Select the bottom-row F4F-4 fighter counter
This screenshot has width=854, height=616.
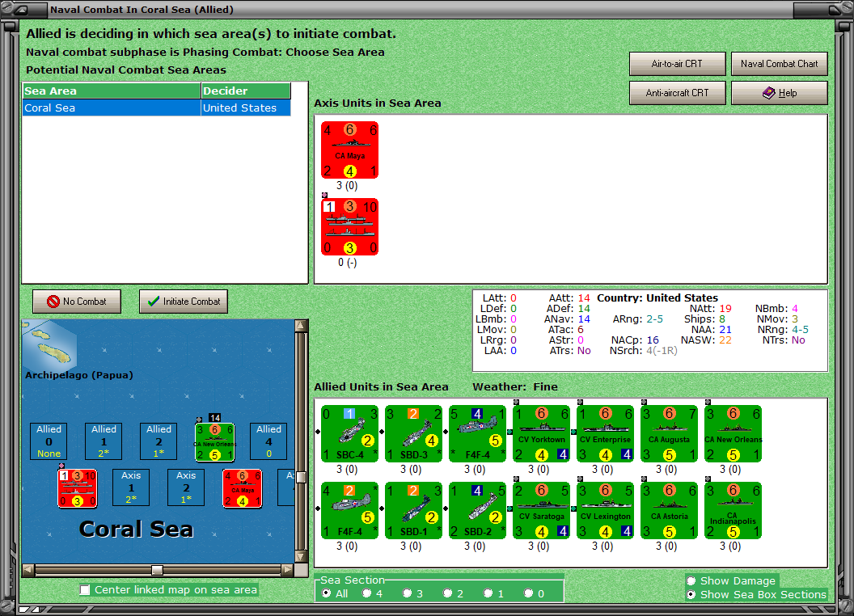point(349,510)
